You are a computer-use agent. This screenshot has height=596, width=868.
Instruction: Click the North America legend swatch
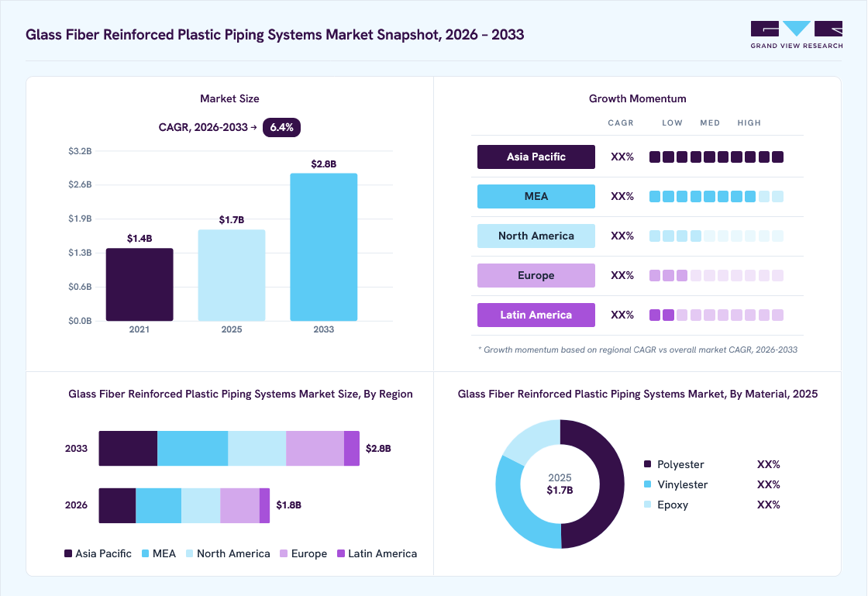point(190,553)
